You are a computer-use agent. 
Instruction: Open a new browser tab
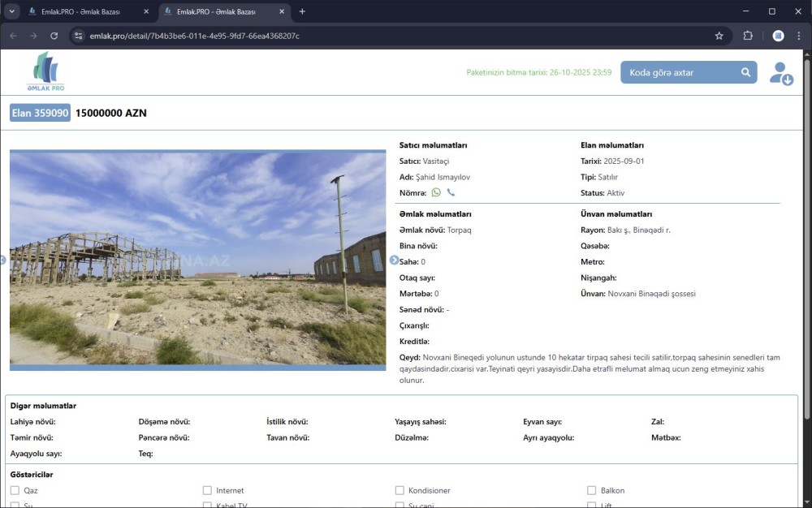coord(302,11)
